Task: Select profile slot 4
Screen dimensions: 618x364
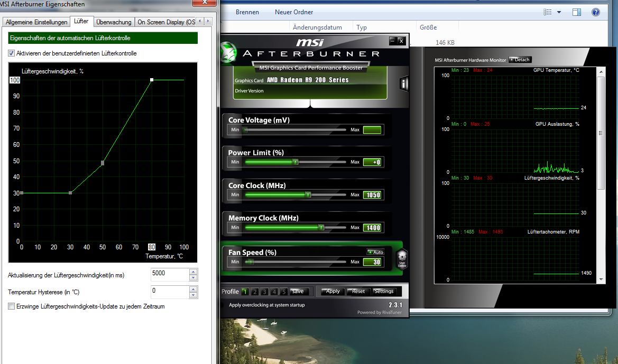Action: 274,292
